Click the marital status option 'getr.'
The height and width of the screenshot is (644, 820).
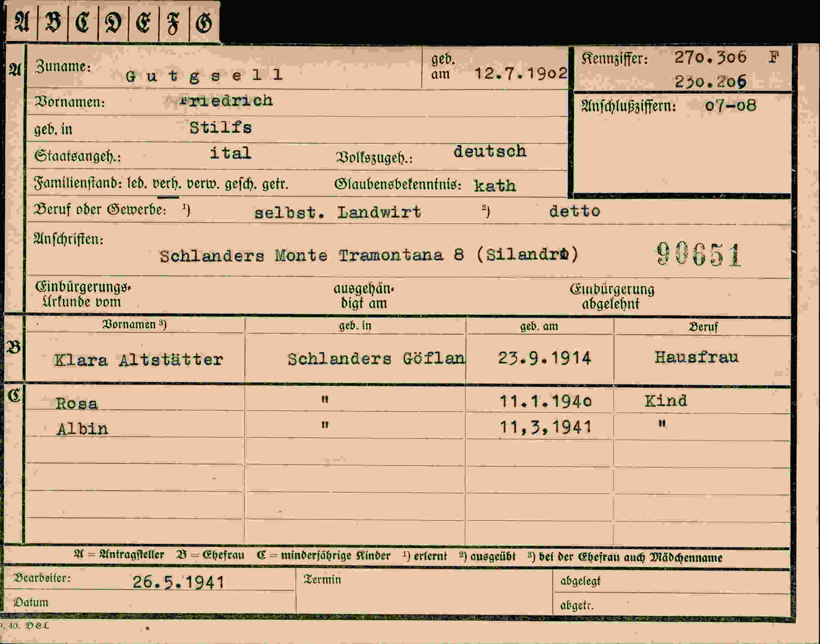click(275, 184)
